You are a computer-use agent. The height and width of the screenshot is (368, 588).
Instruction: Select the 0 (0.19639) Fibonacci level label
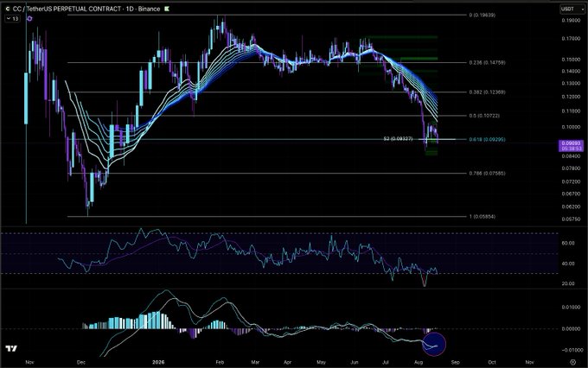(482, 16)
